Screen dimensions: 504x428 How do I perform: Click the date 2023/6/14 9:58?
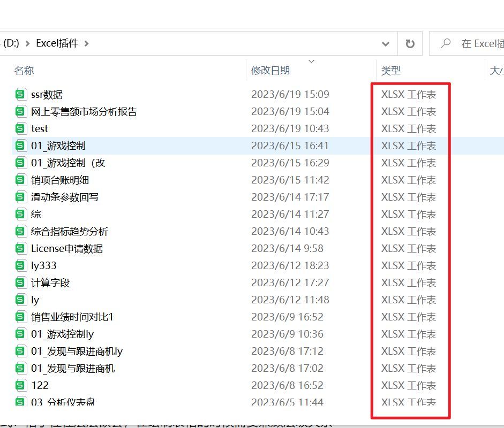pos(288,249)
